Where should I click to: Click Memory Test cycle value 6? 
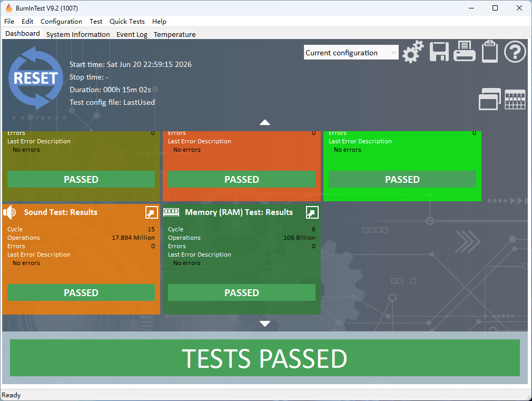click(x=313, y=229)
